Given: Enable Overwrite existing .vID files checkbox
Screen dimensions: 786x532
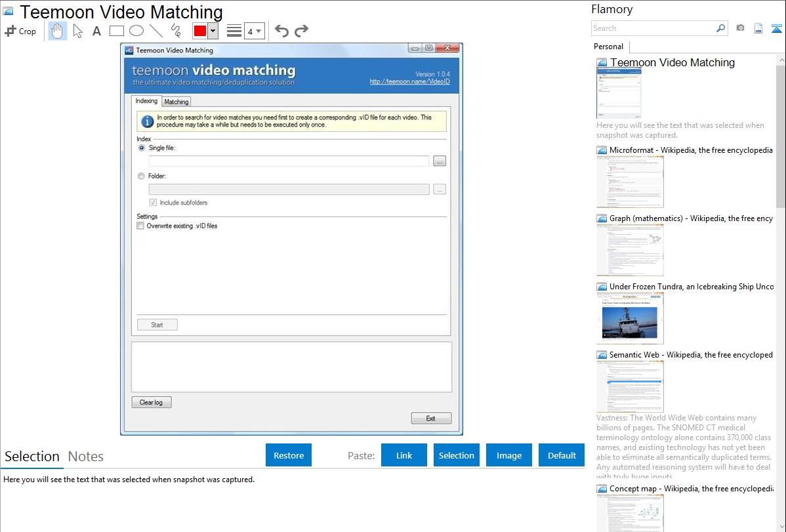Looking at the screenshot, I should tap(140, 226).
